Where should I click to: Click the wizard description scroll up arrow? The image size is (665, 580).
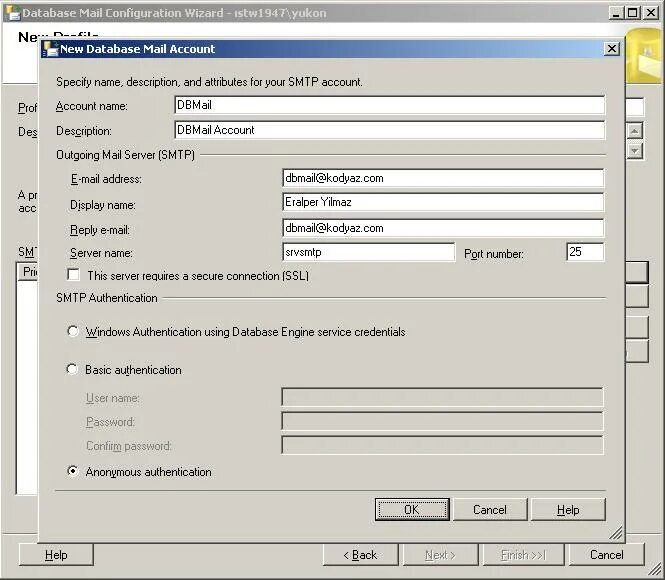(634, 131)
